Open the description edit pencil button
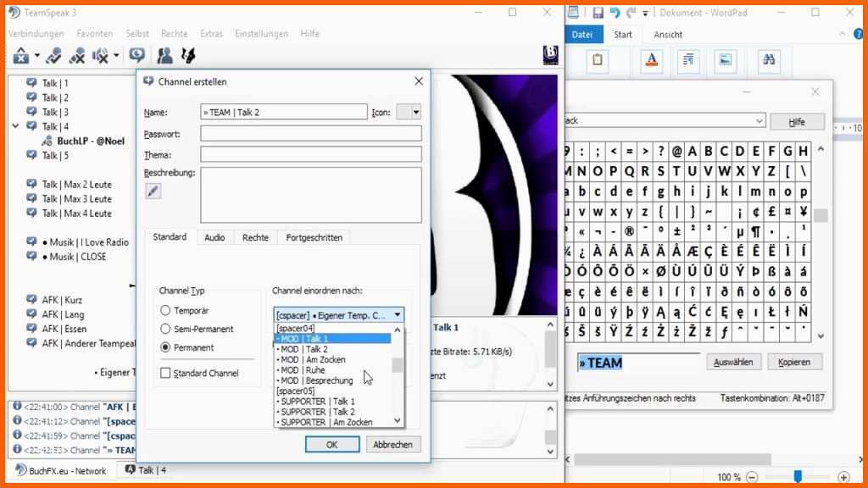868x488 pixels. click(x=153, y=191)
